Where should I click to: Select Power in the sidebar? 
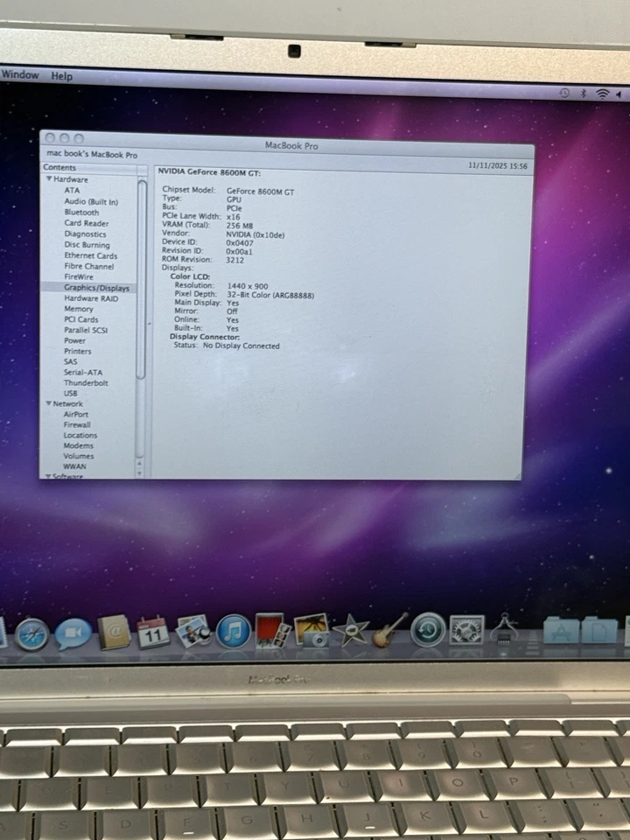click(x=74, y=340)
